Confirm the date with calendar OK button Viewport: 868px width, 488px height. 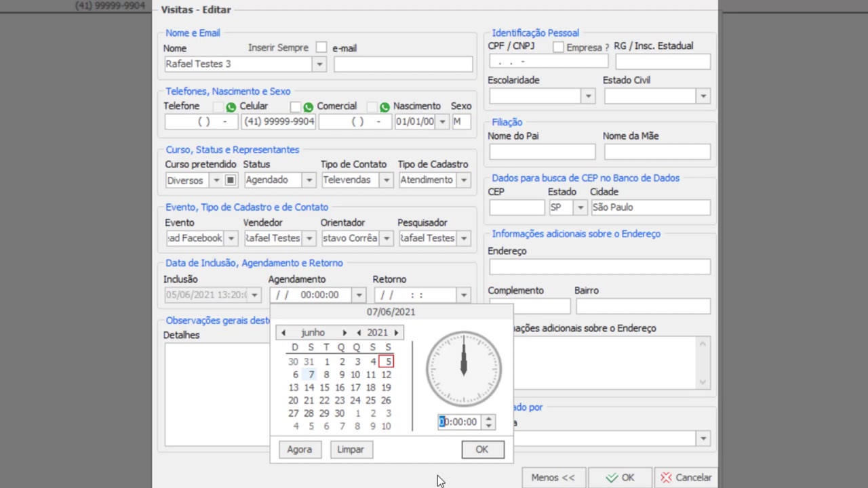coord(481,449)
